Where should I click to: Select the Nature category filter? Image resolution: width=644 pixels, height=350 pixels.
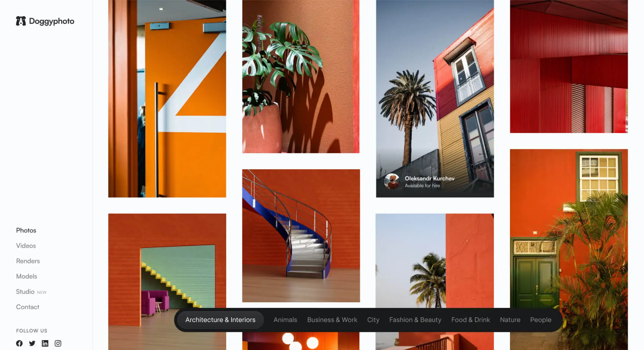[x=510, y=320]
